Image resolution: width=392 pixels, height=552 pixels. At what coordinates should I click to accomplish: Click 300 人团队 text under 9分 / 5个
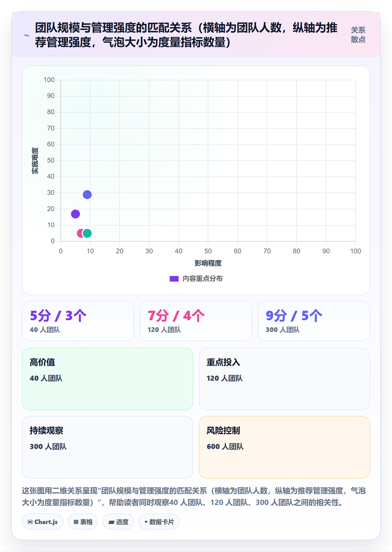(x=283, y=330)
